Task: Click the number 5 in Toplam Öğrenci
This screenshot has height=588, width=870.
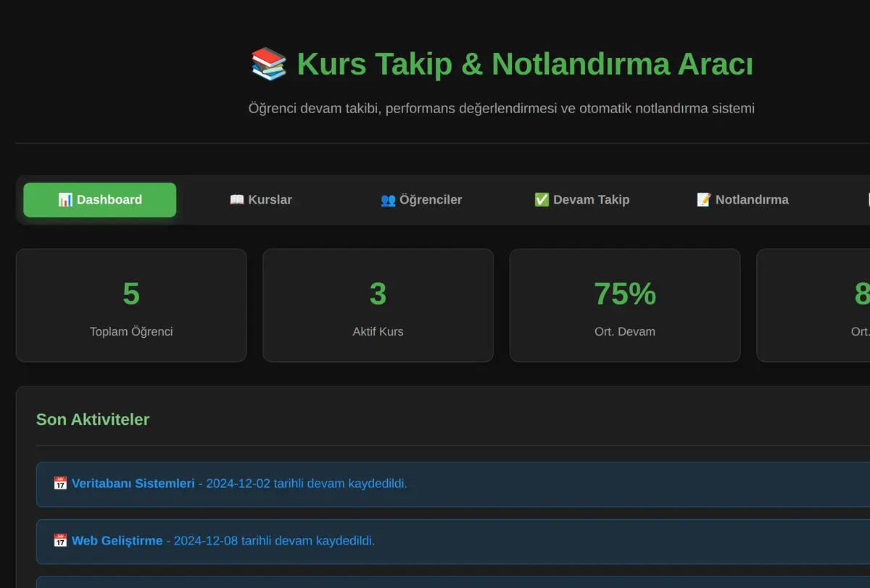Action: point(131,294)
